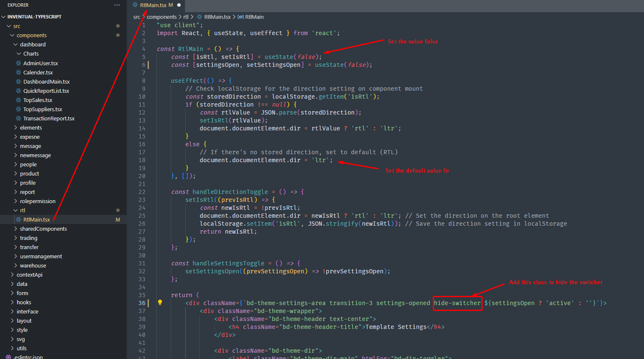Expand the newmessage folder

pos(15,155)
